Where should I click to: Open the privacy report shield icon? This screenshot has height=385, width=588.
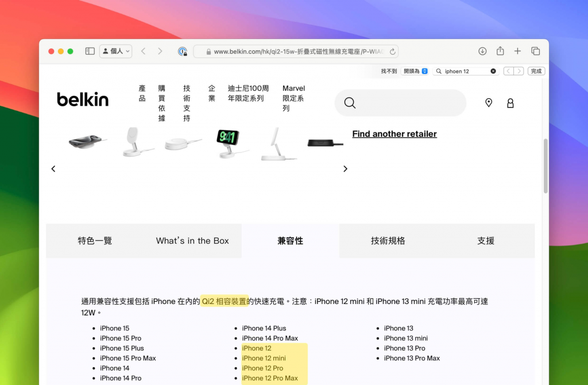pos(182,51)
